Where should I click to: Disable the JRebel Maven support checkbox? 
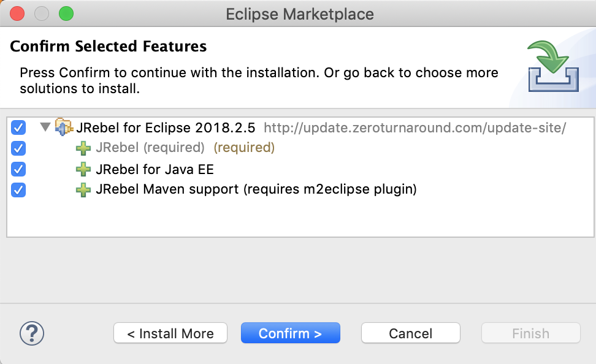click(18, 190)
